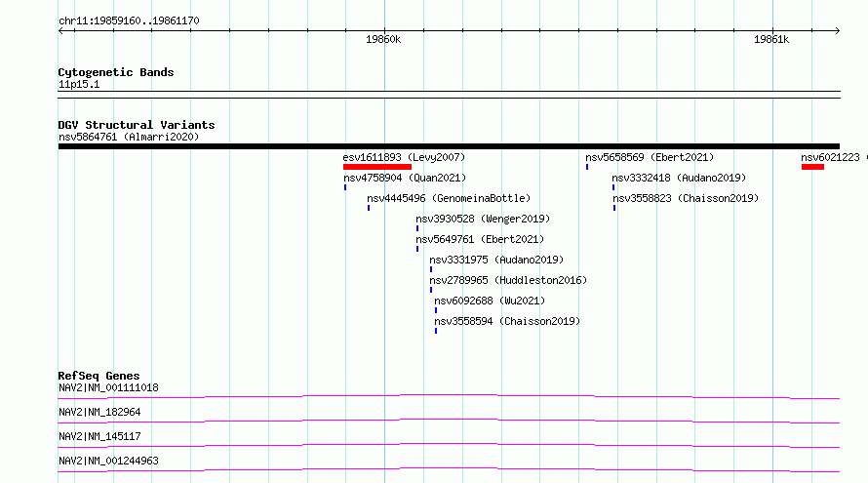
Task: Open nsv4758904 (Quan2021) variant label
Action: (405, 178)
